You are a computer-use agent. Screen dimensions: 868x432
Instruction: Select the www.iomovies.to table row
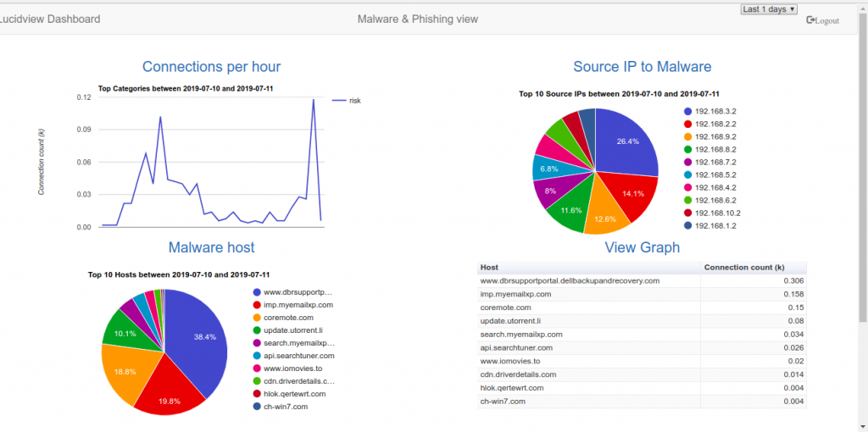[x=643, y=361]
